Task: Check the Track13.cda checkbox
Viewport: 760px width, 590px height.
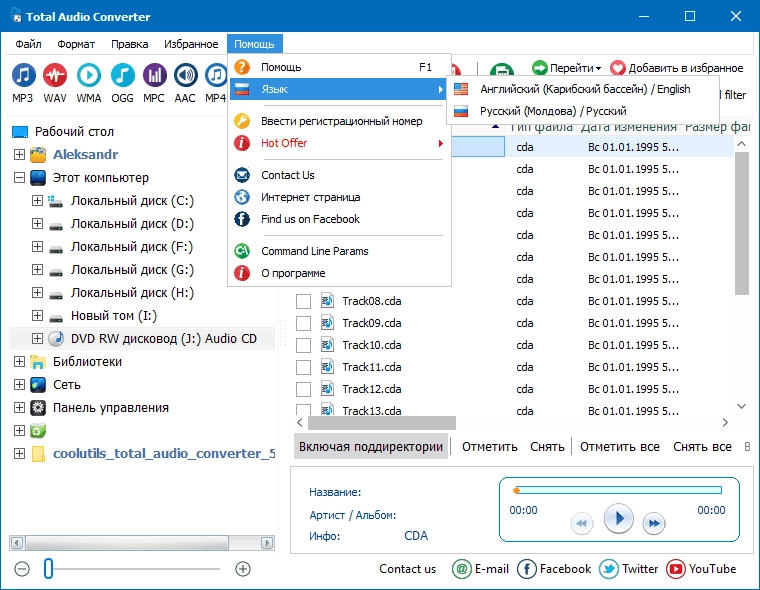Action: [x=303, y=410]
